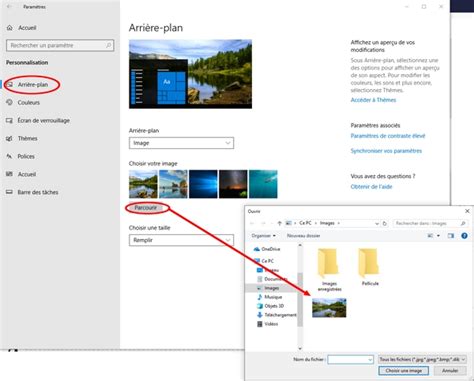
Task: Choose the mountain lake wallpaper thumbnail
Action: [x=143, y=184]
